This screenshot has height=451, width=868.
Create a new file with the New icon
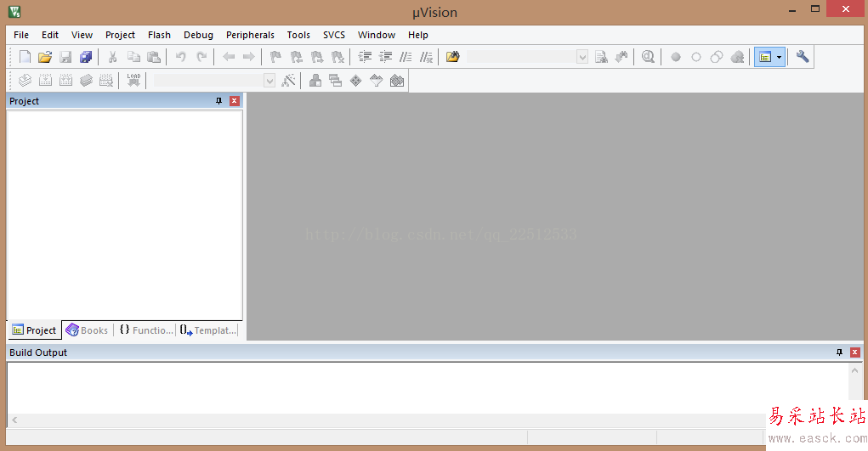(25, 56)
